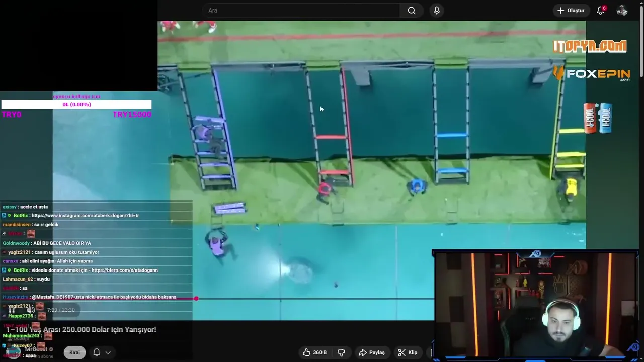Click chat username Lahmacun_62

(x=18, y=279)
